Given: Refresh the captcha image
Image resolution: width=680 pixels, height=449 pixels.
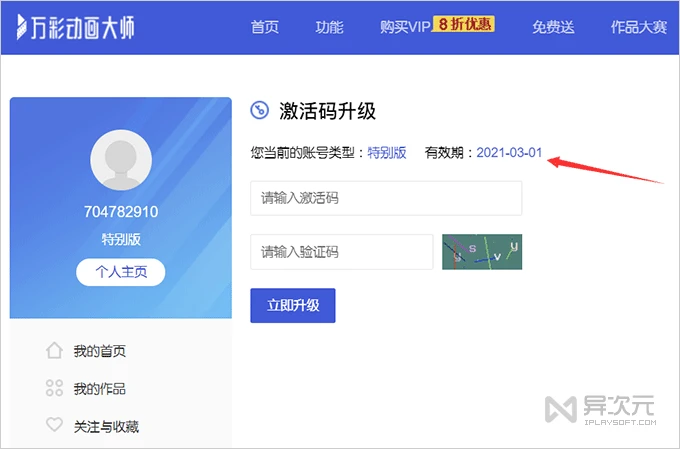Looking at the screenshot, I should [x=482, y=252].
